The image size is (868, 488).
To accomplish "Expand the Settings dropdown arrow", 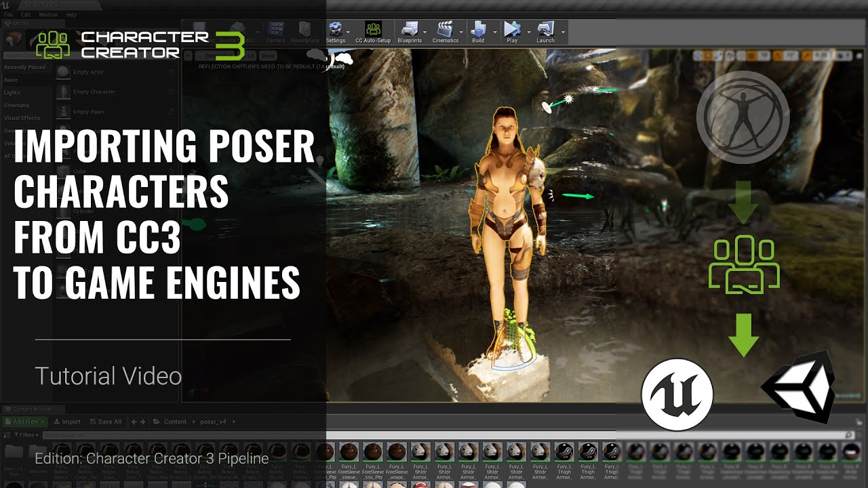I will coord(349,32).
